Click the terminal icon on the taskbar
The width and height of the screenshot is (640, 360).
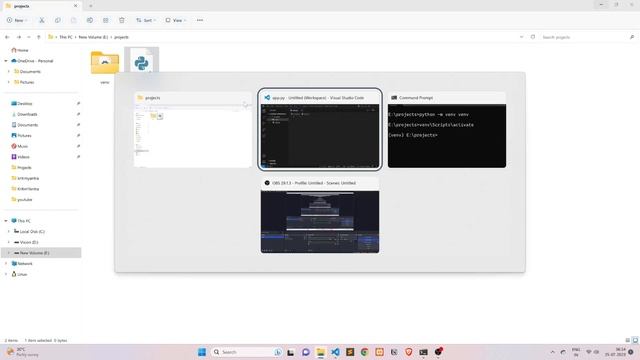pos(423,352)
